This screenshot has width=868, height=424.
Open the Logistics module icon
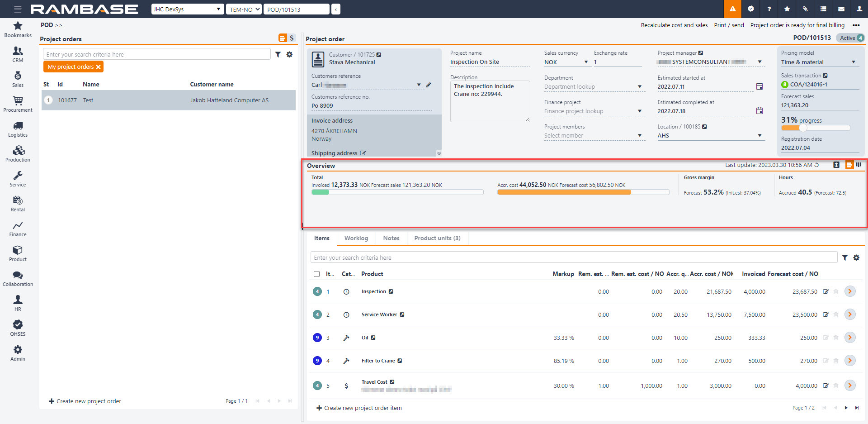(x=18, y=126)
